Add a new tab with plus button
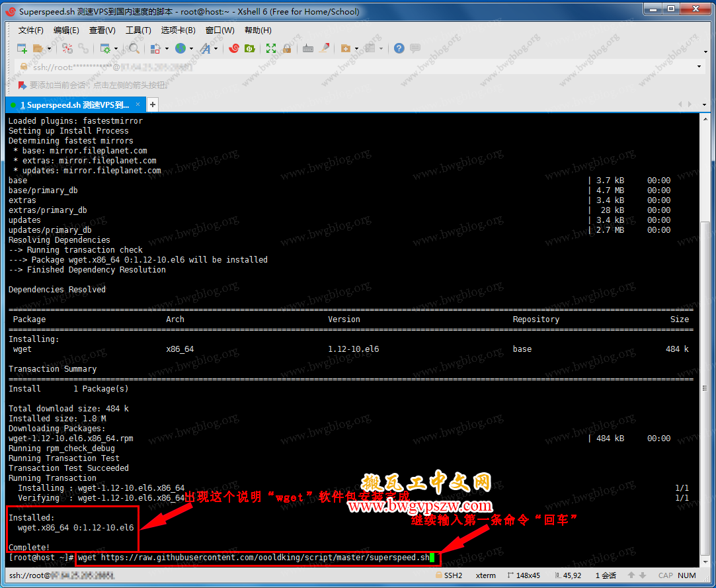This screenshot has height=588, width=716. coord(153,105)
